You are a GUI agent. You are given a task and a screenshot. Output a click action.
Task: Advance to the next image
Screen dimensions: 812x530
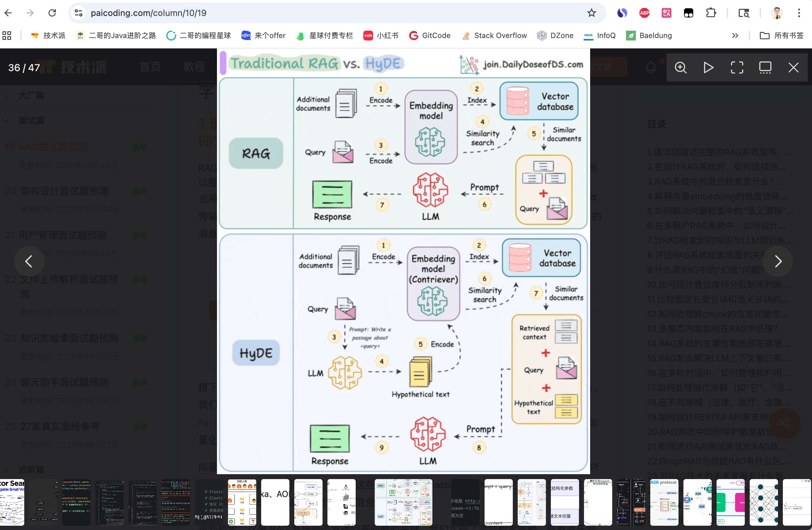(x=778, y=261)
